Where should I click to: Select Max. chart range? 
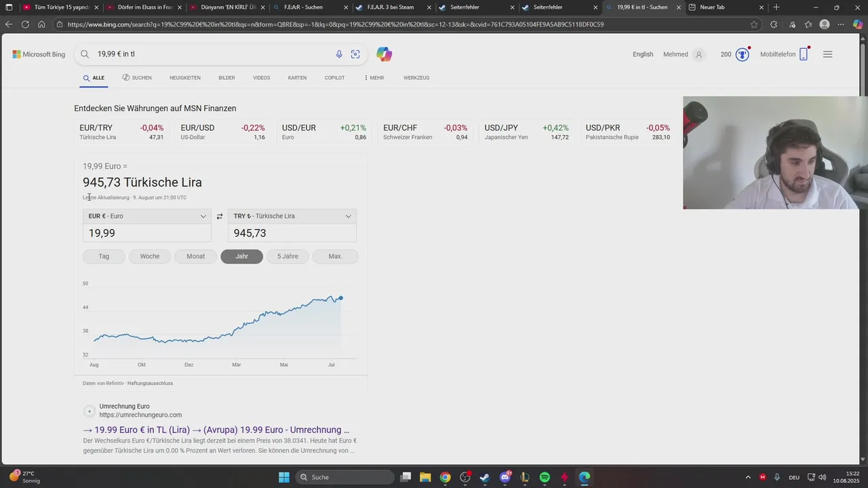point(335,256)
